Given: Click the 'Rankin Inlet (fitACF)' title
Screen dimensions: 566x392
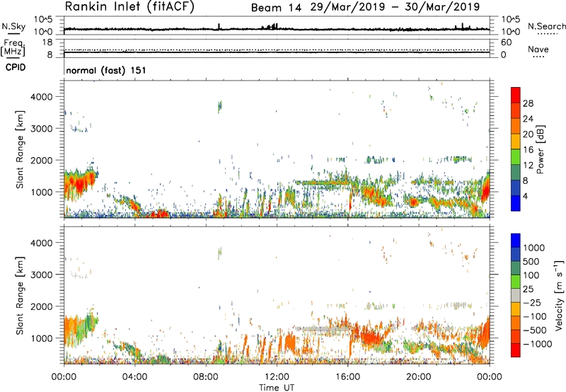Looking at the screenshot, I should pos(129,6).
